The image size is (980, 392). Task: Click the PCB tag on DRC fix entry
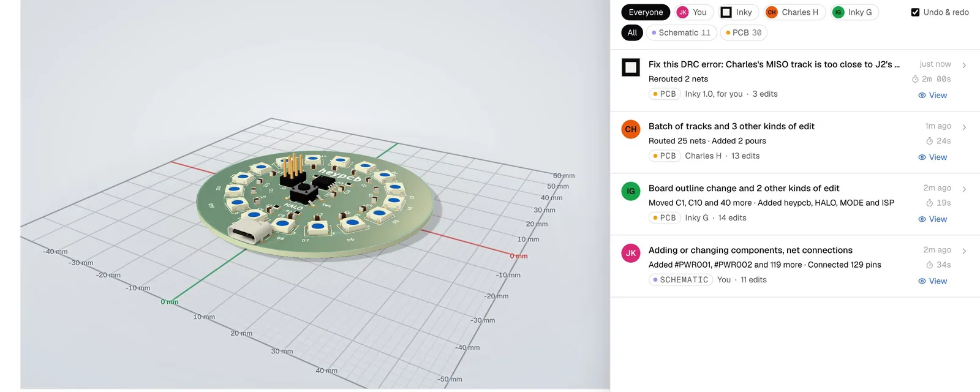pos(665,94)
